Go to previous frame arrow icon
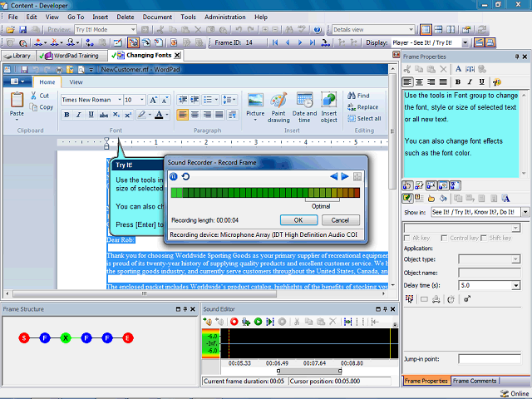532x399 pixels. (288, 42)
